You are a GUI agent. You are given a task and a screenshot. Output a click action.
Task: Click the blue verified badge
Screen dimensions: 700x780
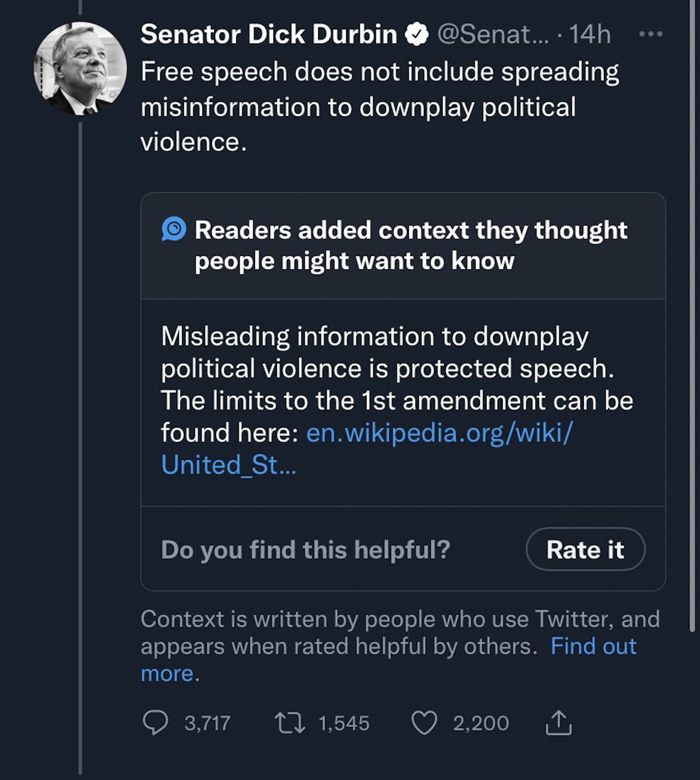tap(416, 34)
